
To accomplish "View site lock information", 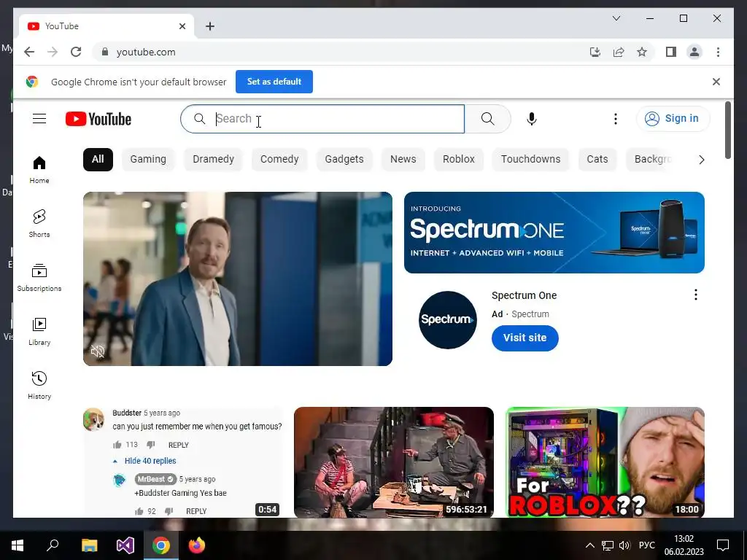I will (105, 52).
